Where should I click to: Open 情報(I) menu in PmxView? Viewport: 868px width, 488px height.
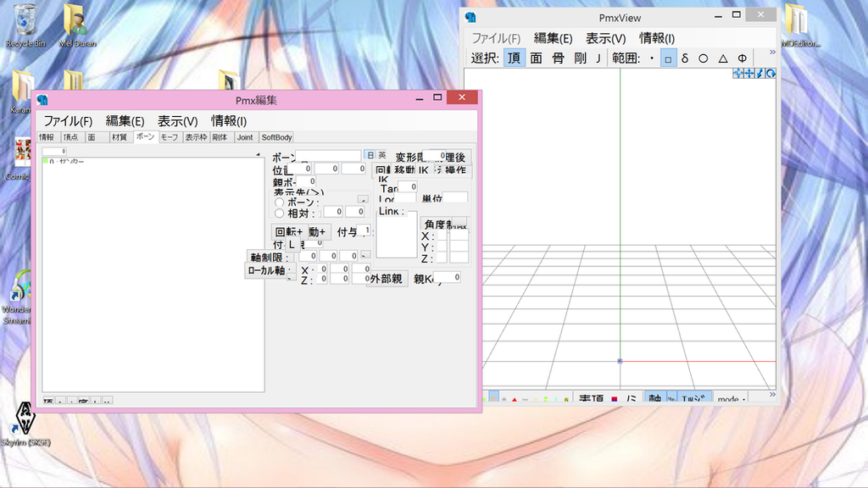tap(657, 38)
